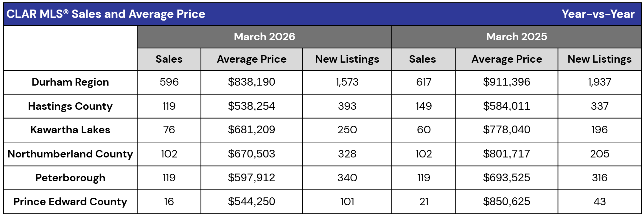Click the Sales header under March 2026
This screenshot has width=644, height=218.
[x=169, y=59]
